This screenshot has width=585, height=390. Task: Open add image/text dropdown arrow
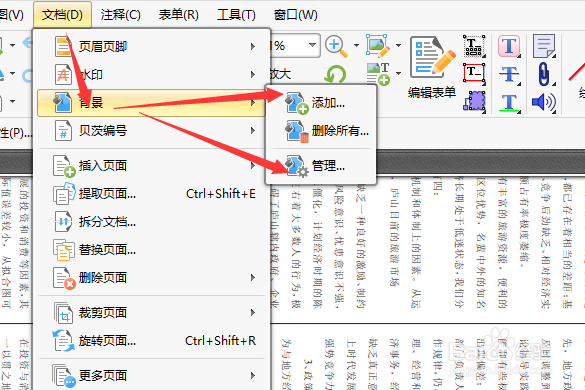pyautogui.click(x=398, y=73)
